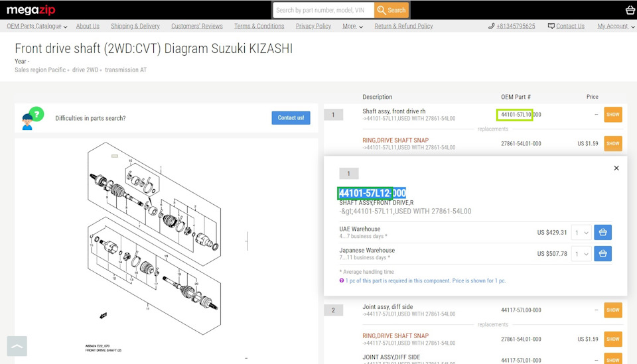Expand the More menu
Screen dimensions: 637x364
352,26
